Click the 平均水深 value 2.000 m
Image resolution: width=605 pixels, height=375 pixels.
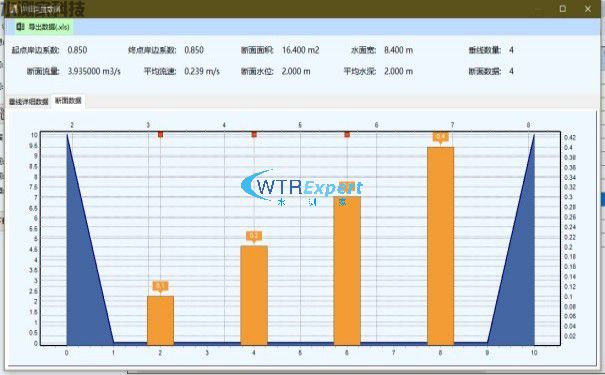coord(398,71)
